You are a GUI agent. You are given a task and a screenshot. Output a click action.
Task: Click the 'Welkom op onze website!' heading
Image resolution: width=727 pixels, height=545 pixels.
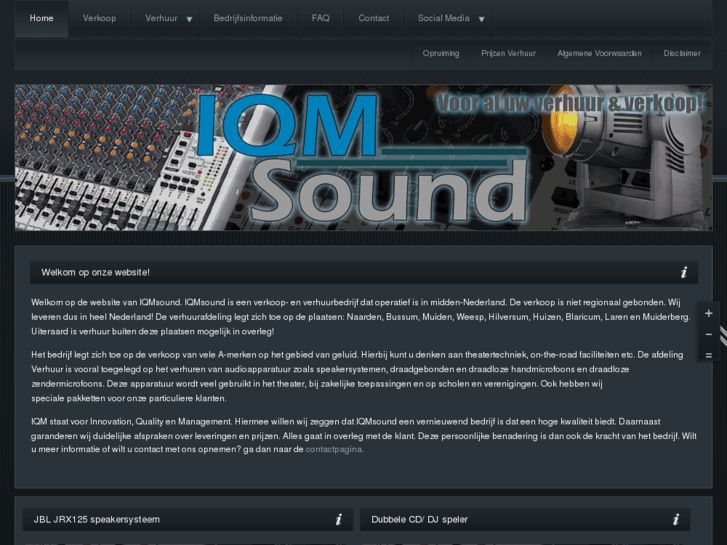click(x=96, y=273)
